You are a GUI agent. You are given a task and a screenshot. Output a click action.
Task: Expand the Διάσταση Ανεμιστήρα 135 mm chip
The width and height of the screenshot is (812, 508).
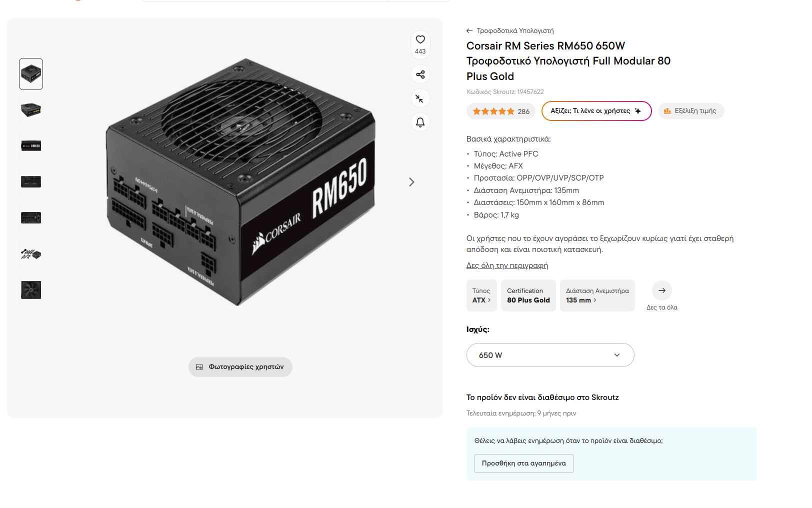[597, 295]
